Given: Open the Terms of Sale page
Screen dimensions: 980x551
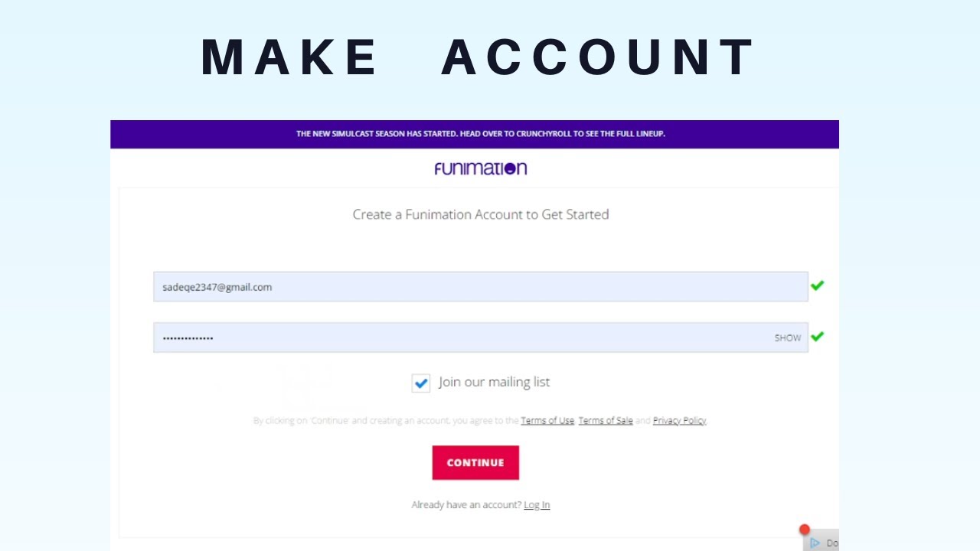Looking at the screenshot, I should pos(606,420).
